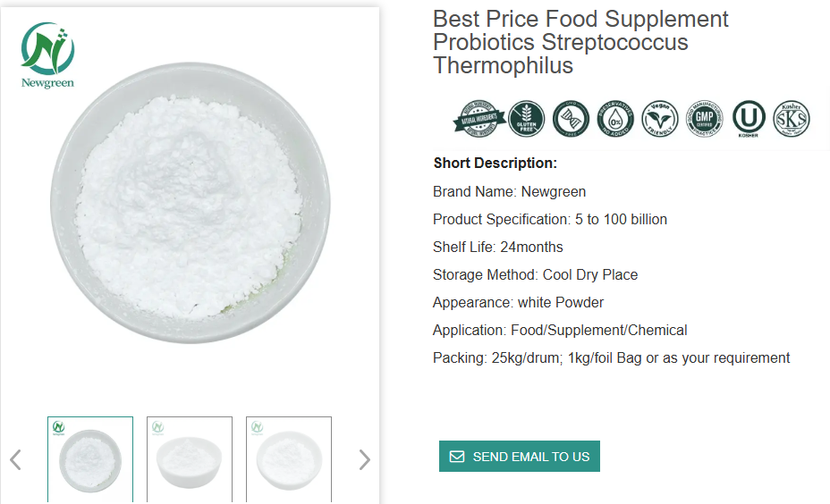Show previous product thumbnails
The height and width of the screenshot is (504, 830).
coord(15,459)
